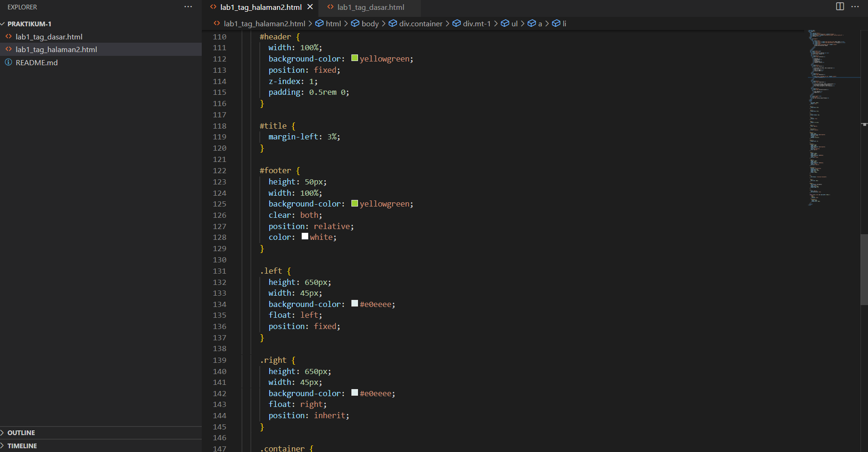The height and width of the screenshot is (452, 868).
Task: Expand the OUTLINE section
Action: [23, 432]
